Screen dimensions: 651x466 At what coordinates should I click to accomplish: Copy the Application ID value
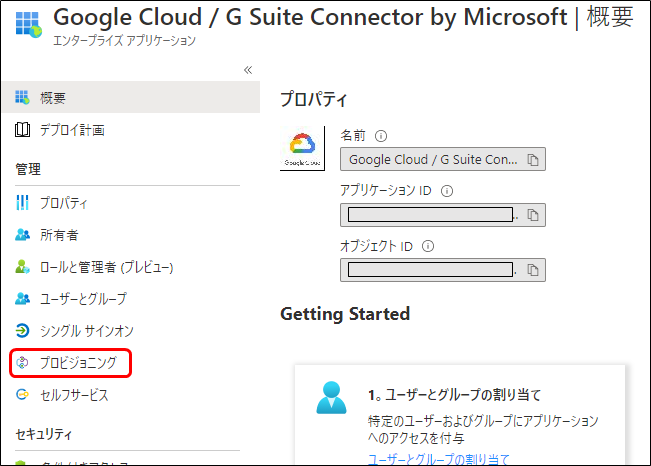coord(534,215)
